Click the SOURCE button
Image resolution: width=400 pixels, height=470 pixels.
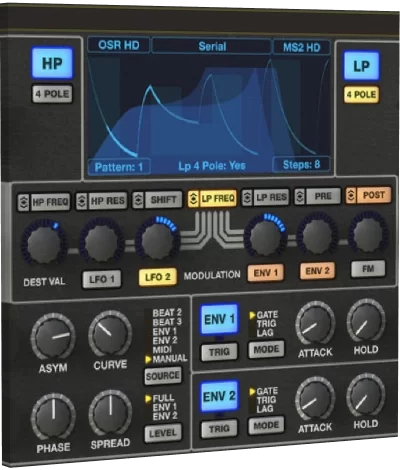click(x=163, y=376)
